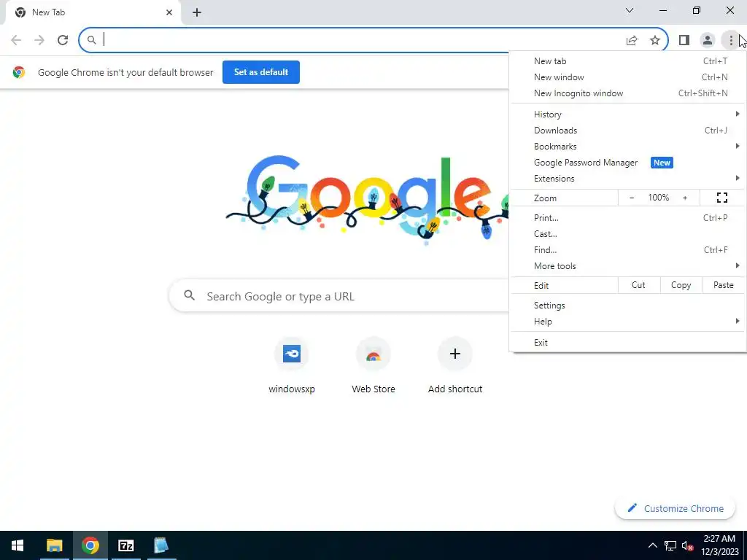
Task: Reload the current page
Action: pyautogui.click(x=63, y=40)
